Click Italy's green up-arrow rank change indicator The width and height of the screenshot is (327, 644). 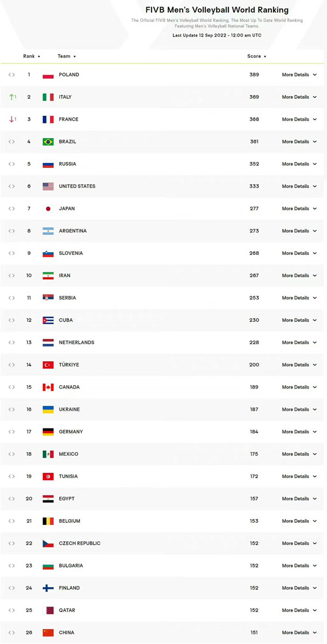pos(13,97)
